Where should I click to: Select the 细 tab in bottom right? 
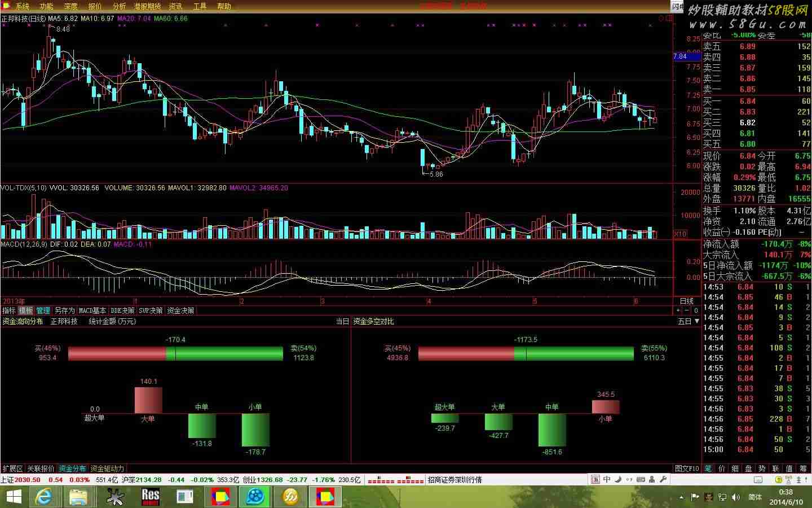[x=735, y=468]
